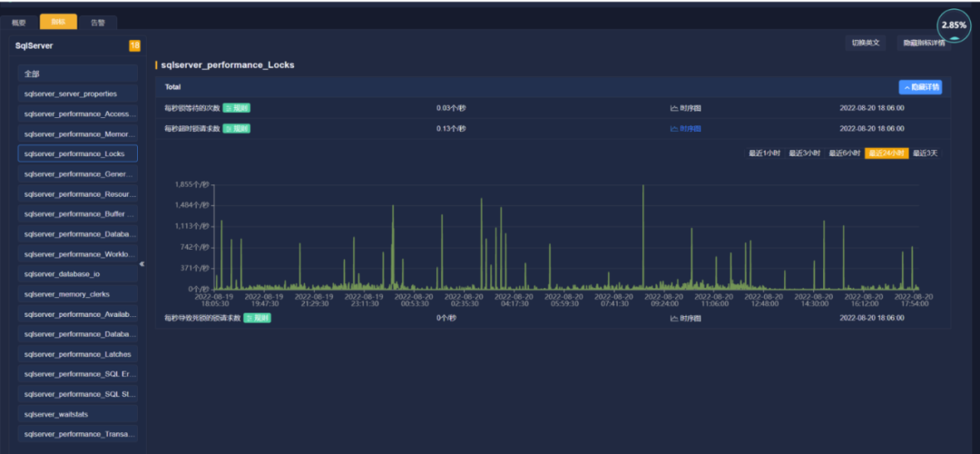Viewport: 980px width, 454px height.
Task: Open sqlserver_performance_Resour... metric group
Action: (x=77, y=193)
